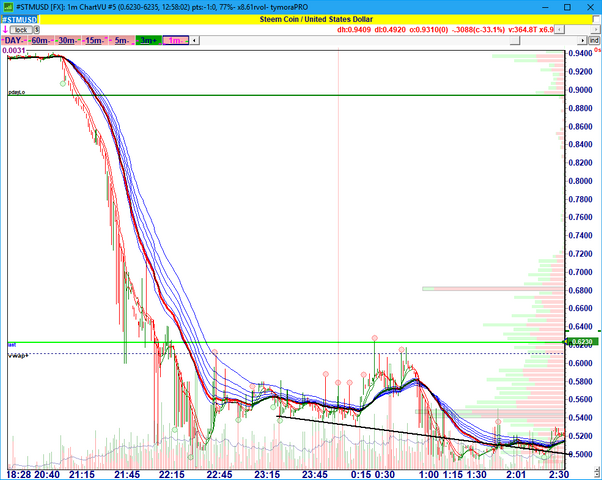This screenshot has height=480, width=602.
Task: Click the 23:15 time axis label
Action: [267, 475]
